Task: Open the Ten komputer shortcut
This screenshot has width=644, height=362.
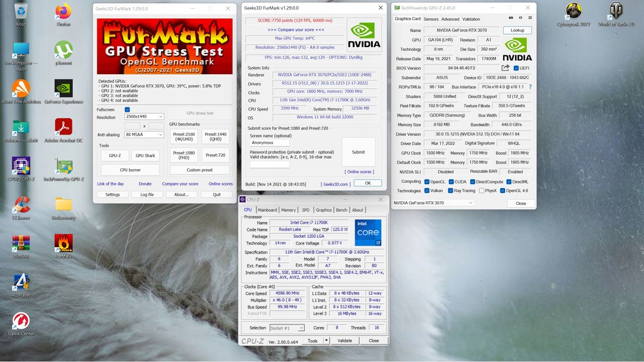Action: pos(21,51)
